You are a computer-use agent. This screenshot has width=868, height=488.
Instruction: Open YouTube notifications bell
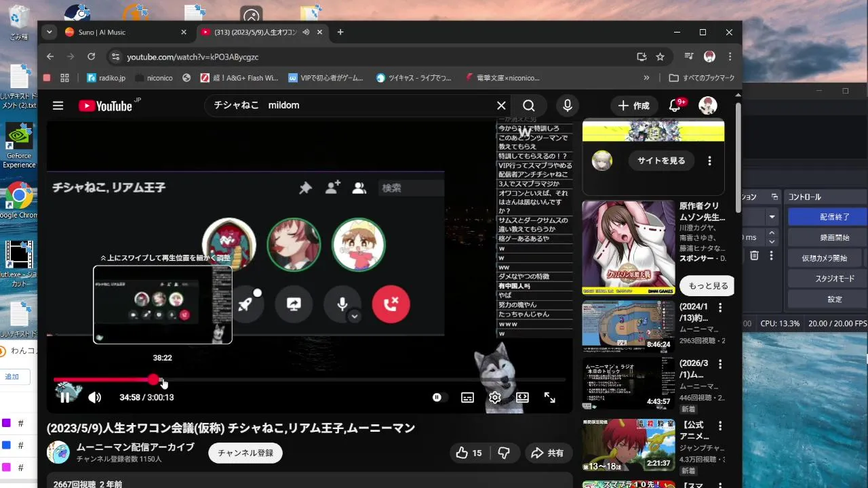pos(675,106)
